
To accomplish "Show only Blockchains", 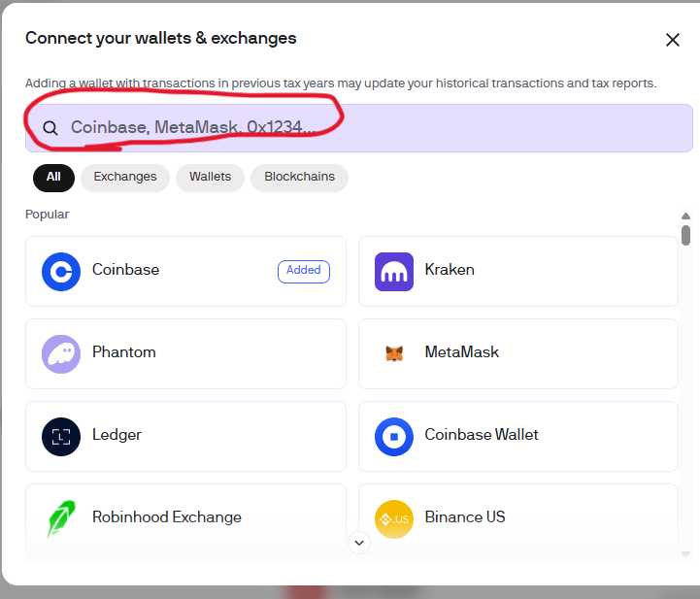I will [299, 178].
